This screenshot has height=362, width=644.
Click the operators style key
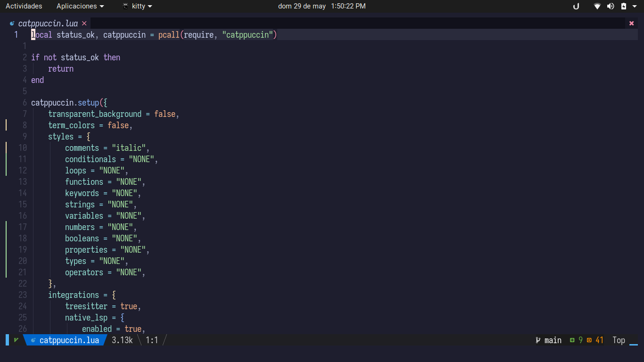[84, 272]
